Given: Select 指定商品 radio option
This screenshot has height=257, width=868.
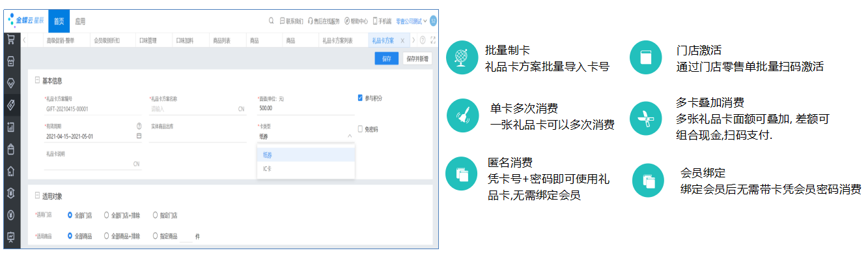Looking at the screenshot, I should [x=155, y=236].
